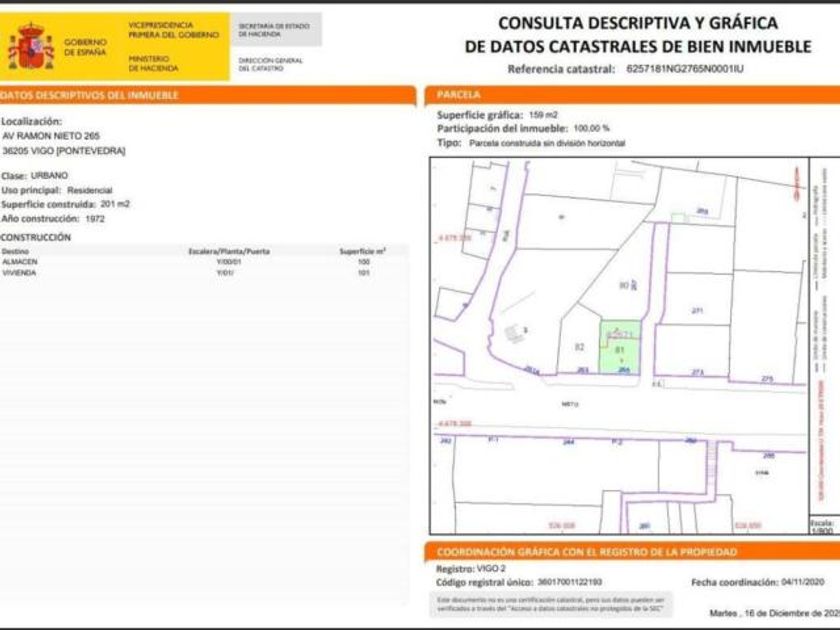Click surface cell '100' in ALMACEN row
This screenshot has height=630, width=840.
coord(364,262)
